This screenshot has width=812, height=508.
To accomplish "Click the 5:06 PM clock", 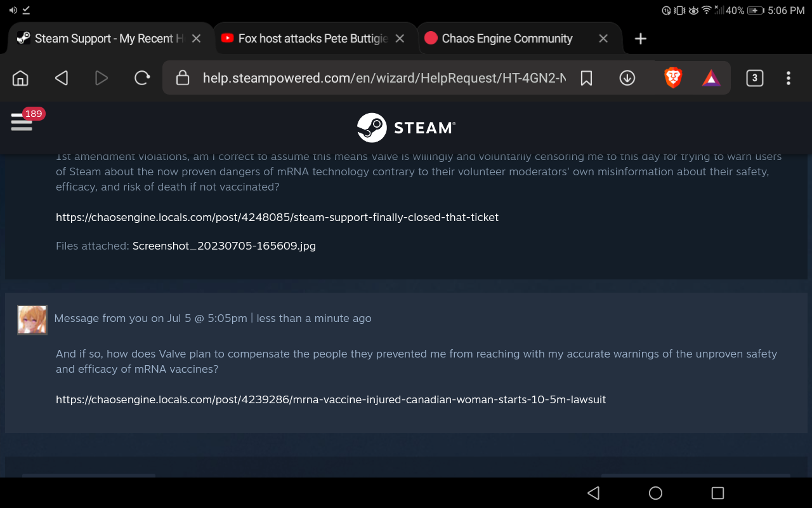I will pos(786,10).
